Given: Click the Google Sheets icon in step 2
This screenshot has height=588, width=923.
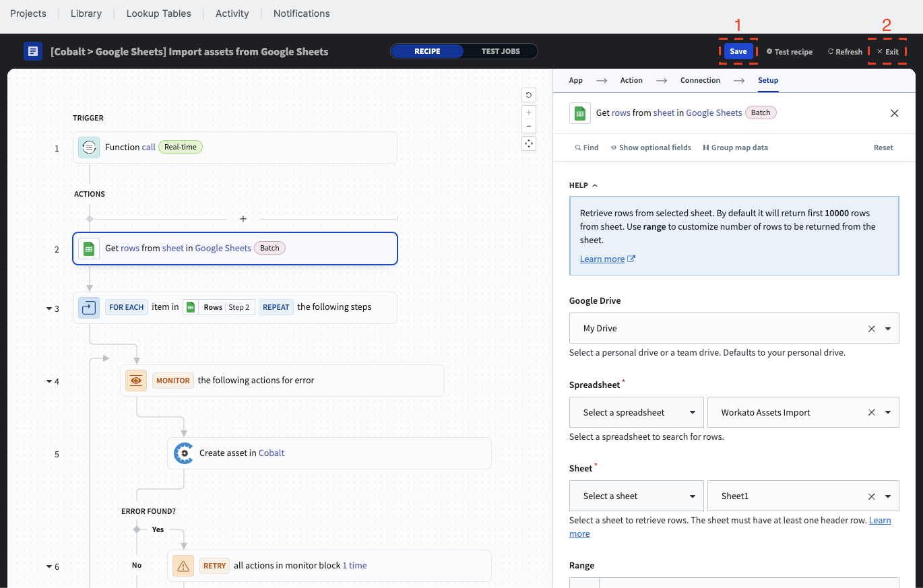Looking at the screenshot, I should 89,249.
